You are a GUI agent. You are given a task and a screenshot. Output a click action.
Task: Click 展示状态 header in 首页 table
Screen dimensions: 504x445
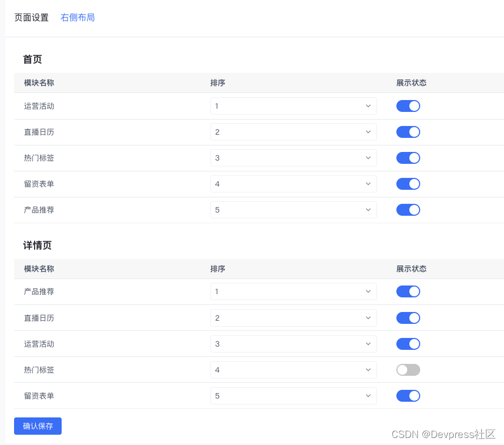(411, 83)
